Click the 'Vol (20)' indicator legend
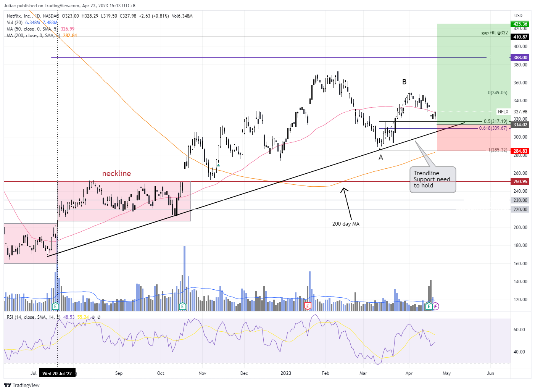 15,23
